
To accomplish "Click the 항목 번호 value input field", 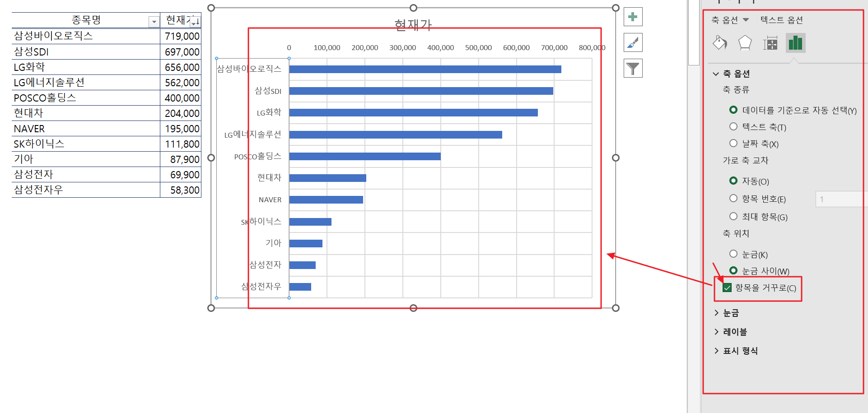I will point(841,199).
